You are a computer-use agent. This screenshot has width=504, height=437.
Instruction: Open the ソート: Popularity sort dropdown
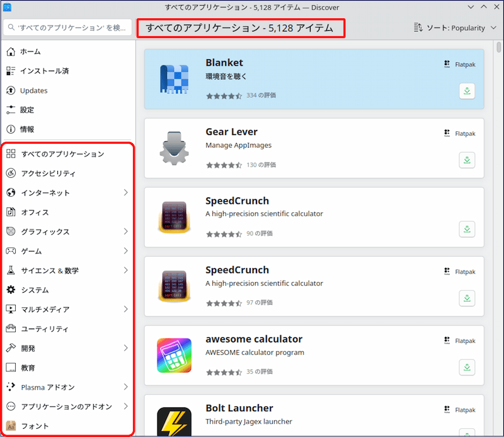[452, 28]
